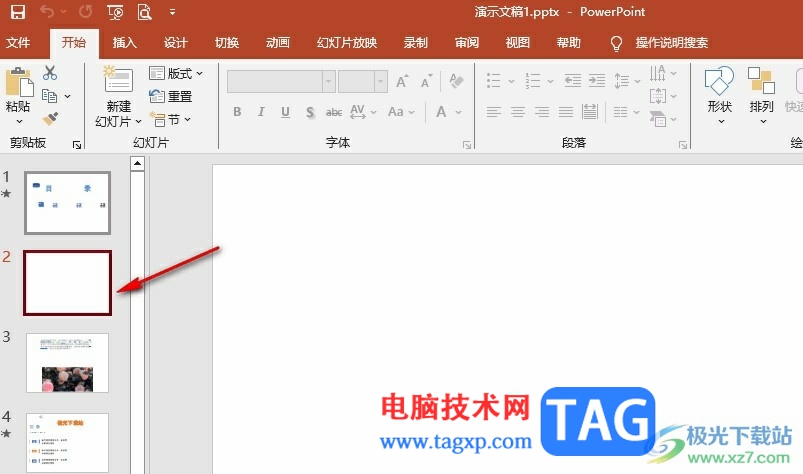Click the Redo icon in title bar

tap(86, 11)
